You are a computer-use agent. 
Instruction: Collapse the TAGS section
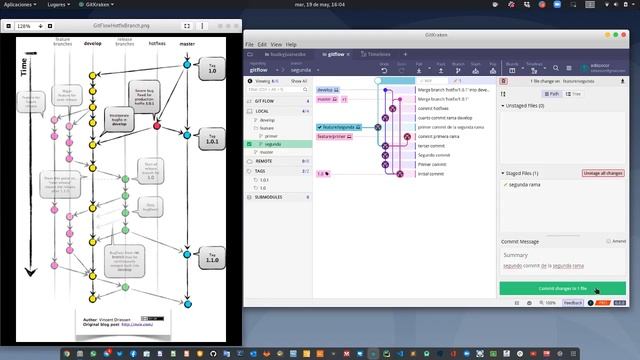[x=279, y=171]
